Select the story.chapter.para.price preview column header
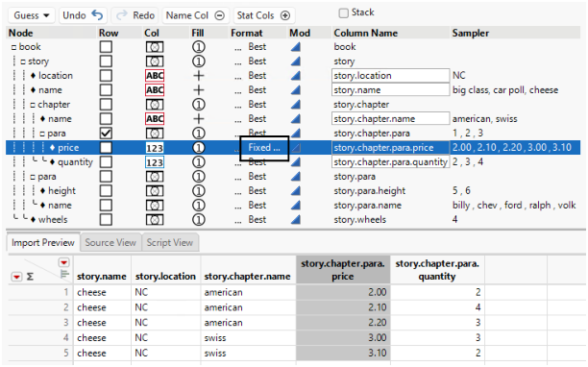The height and width of the screenshot is (367, 588). click(x=343, y=270)
